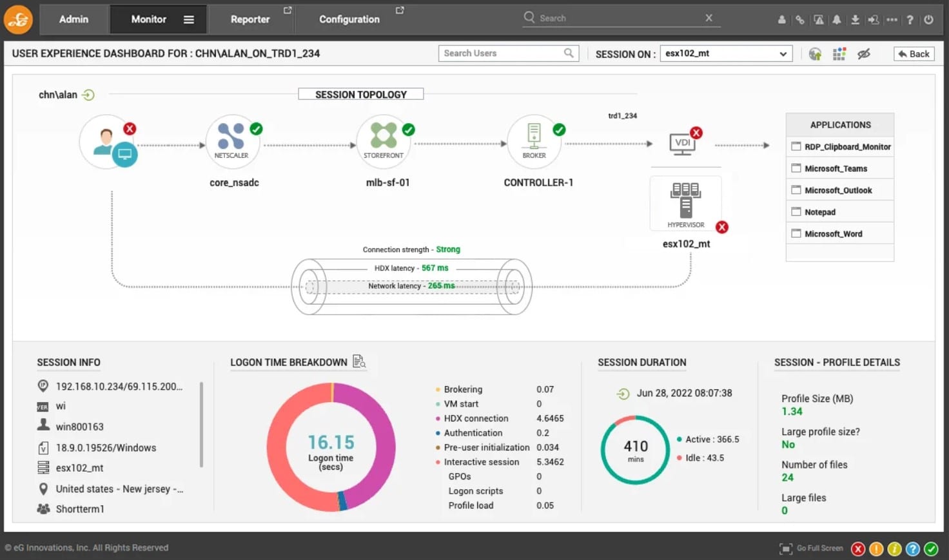This screenshot has height=560, width=949.
Task: Click the HDX connection legend entry
Action: point(472,418)
